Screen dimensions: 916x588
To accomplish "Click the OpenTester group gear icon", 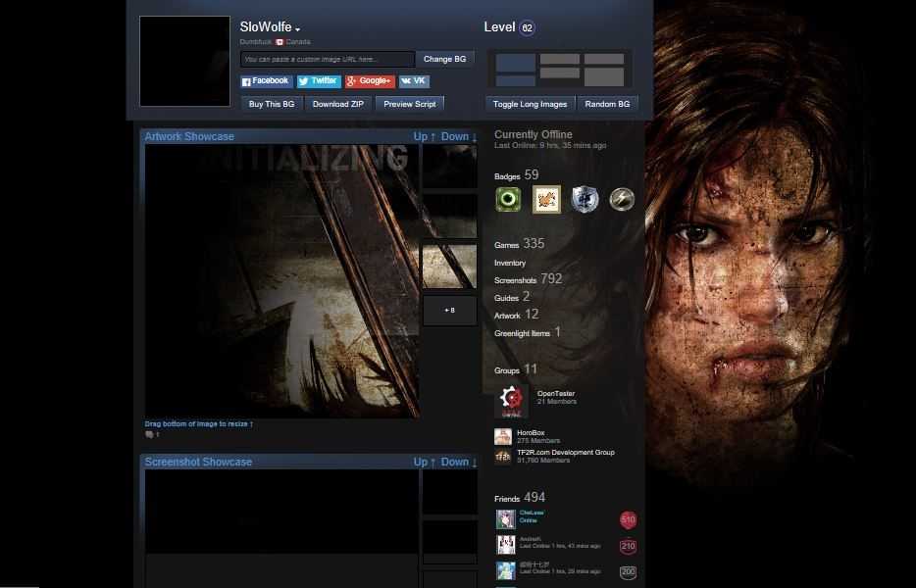I will coord(511,401).
